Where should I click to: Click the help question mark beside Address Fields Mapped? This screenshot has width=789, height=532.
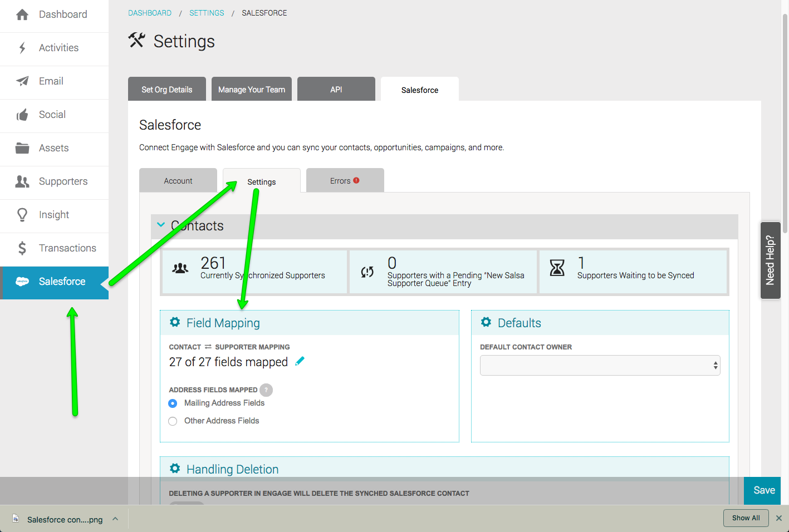pyautogui.click(x=266, y=390)
